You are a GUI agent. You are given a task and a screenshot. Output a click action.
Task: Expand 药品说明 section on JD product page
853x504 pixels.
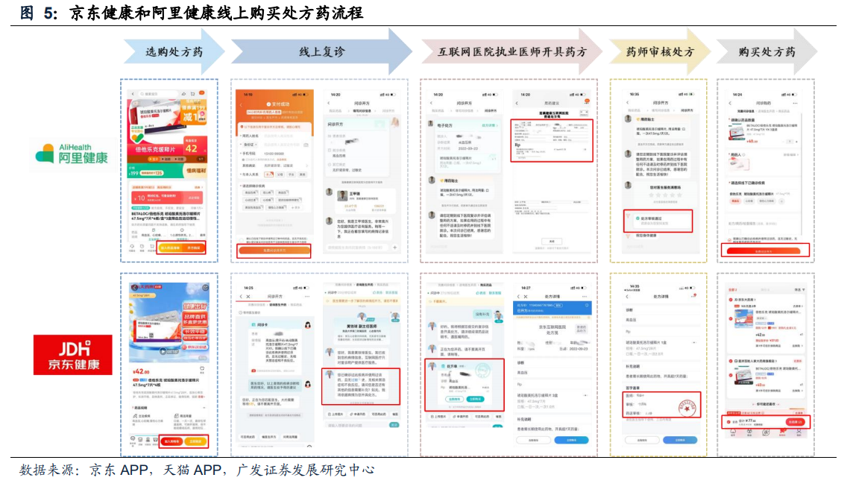(x=168, y=407)
